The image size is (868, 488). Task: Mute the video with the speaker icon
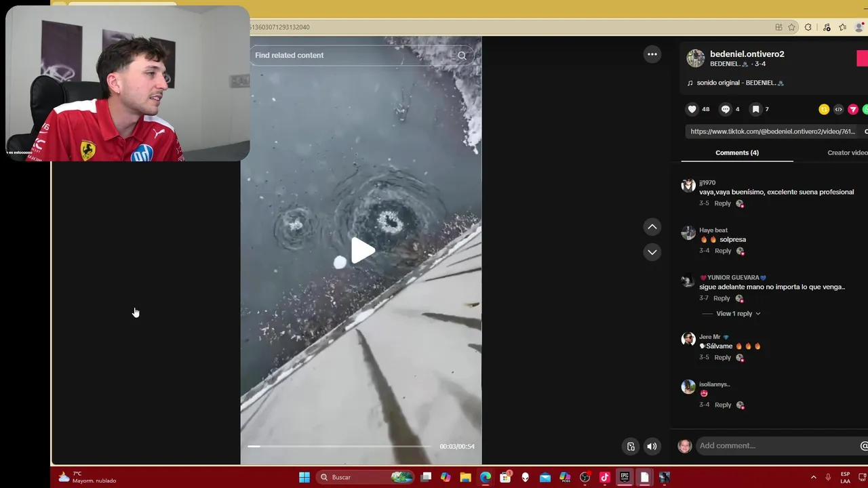tap(652, 446)
